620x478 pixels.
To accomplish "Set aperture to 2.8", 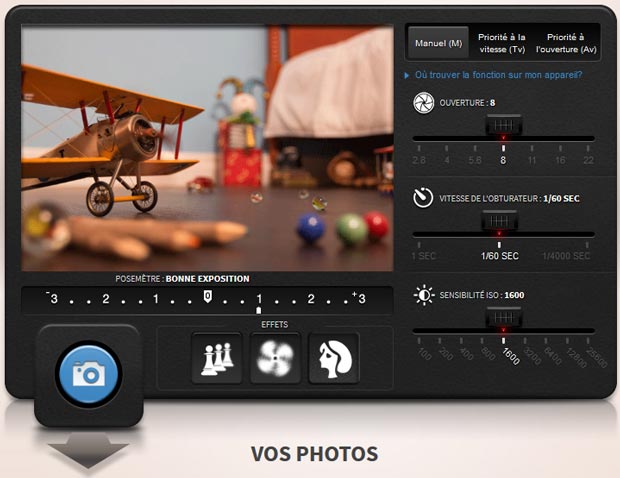I will [x=419, y=160].
